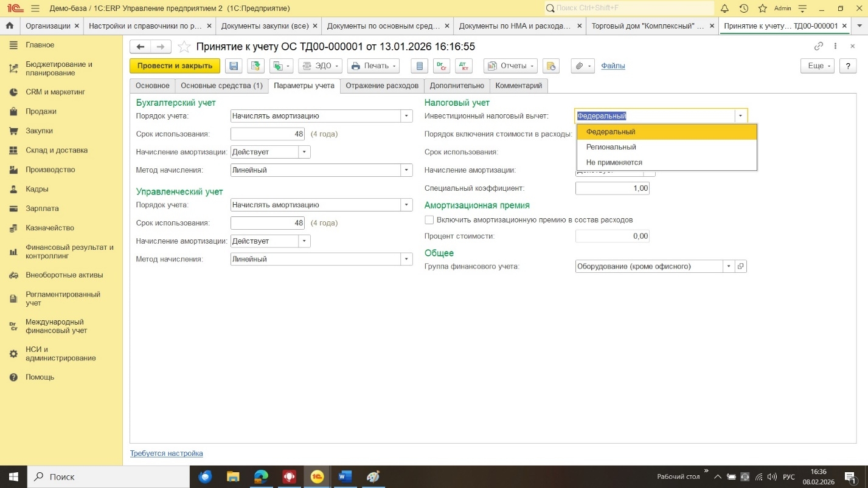Click the "Специальный коэффициент" input field

pos(612,188)
